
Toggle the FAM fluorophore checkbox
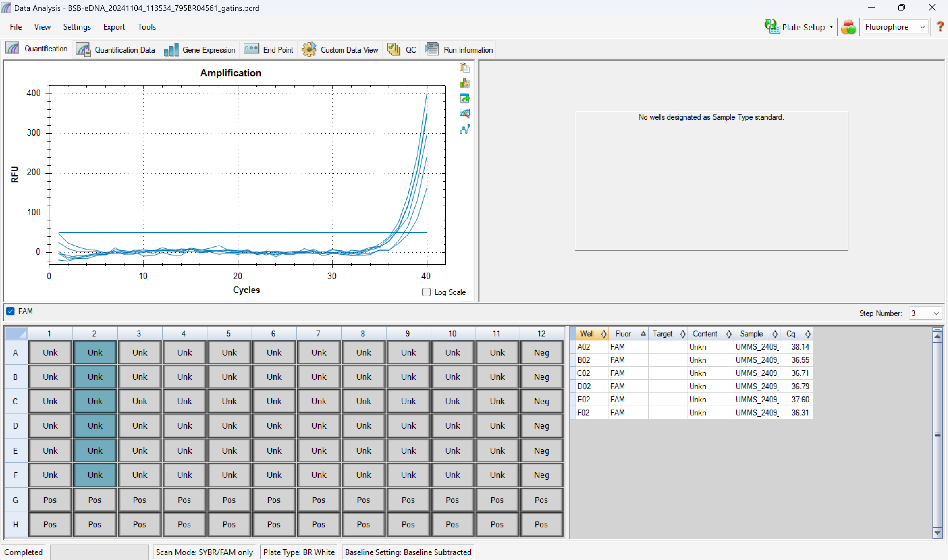[10, 311]
